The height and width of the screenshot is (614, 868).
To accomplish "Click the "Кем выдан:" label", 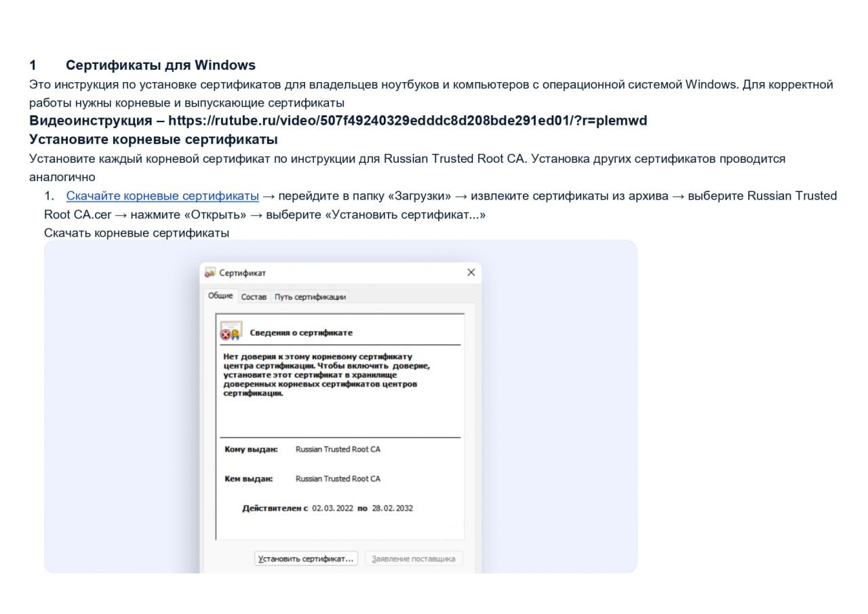I will (248, 478).
